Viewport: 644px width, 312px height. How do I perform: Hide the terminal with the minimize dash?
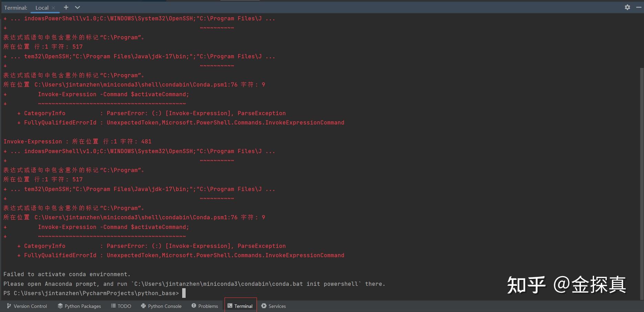(638, 7)
